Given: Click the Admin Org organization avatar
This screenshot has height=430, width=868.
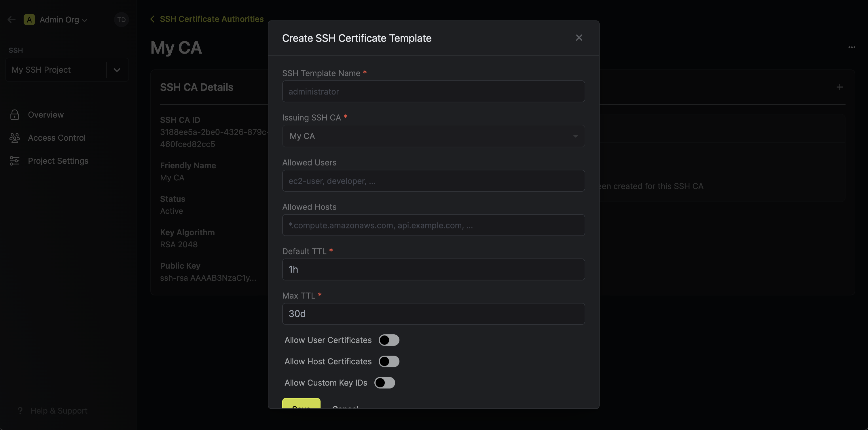Looking at the screenshot, I should coord(29,19).
